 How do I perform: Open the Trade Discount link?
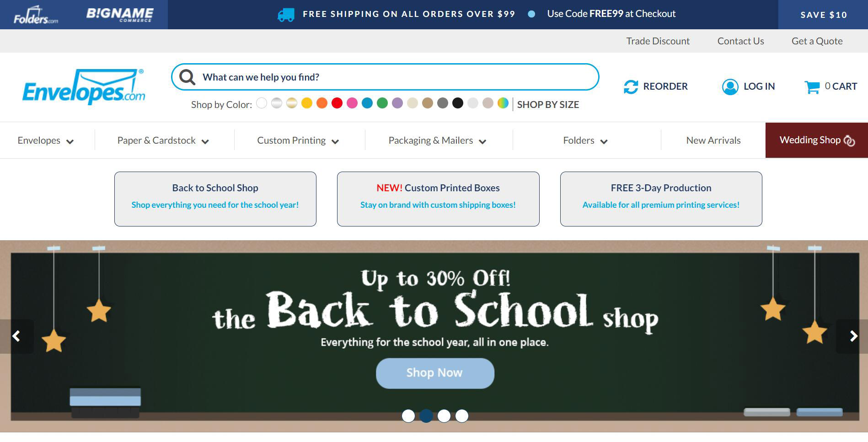tap(658, 41)
